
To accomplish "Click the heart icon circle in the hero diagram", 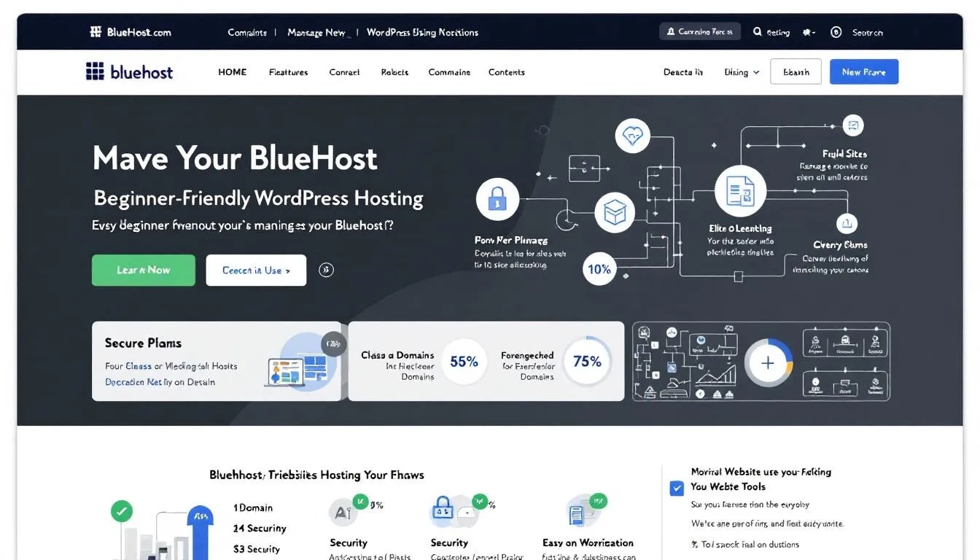I will point(632,137).
